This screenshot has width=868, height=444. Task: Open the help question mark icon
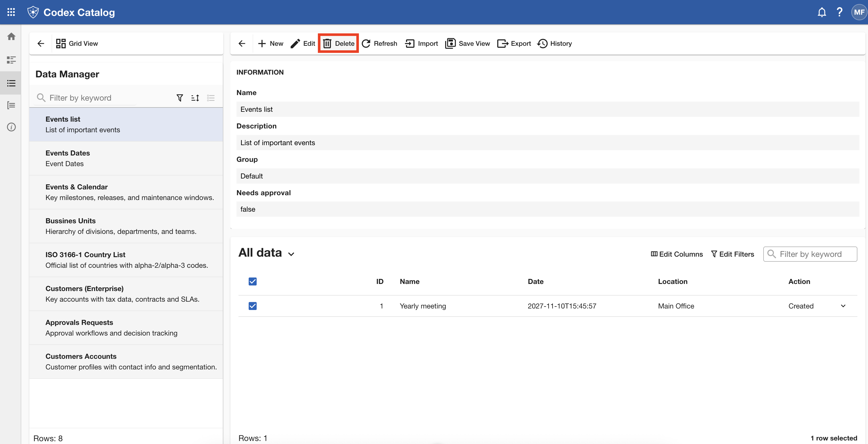[839, 12]
